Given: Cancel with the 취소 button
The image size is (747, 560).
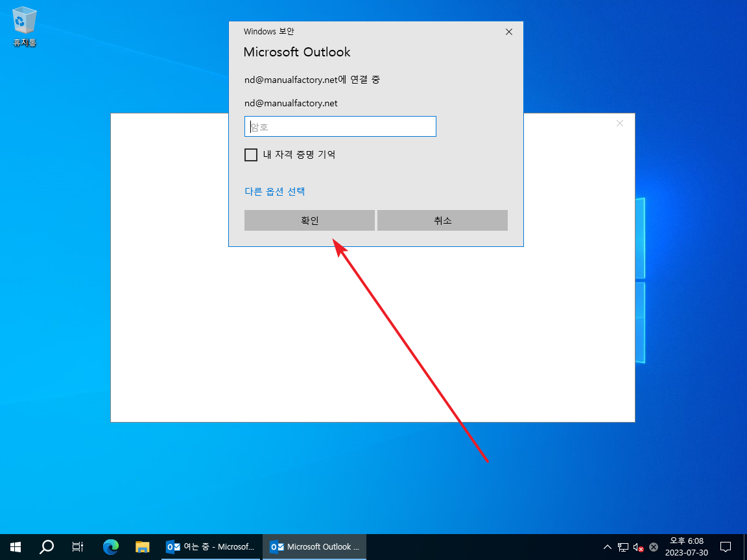Looking at the screenshot, I should pyautogui.click(x=443, y=220).
